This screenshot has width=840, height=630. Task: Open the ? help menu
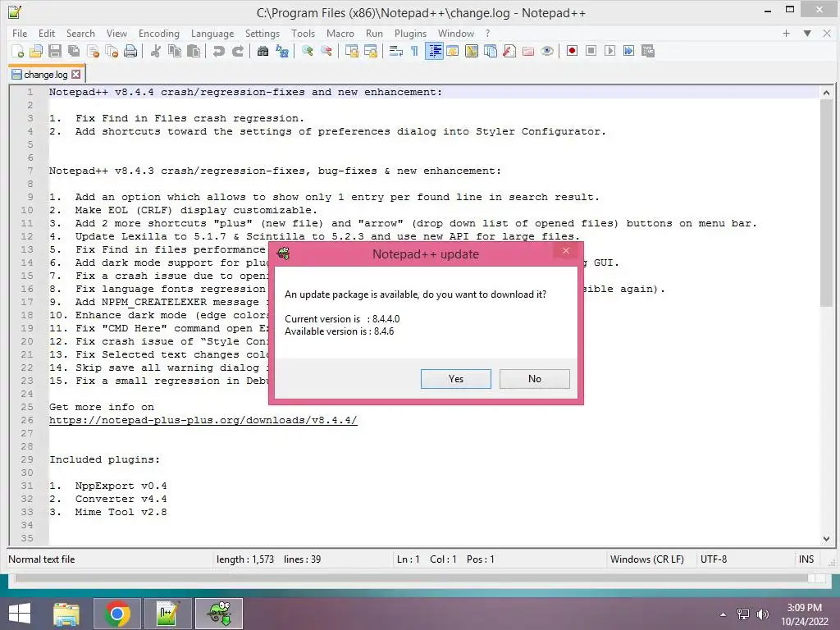[487, 33]
